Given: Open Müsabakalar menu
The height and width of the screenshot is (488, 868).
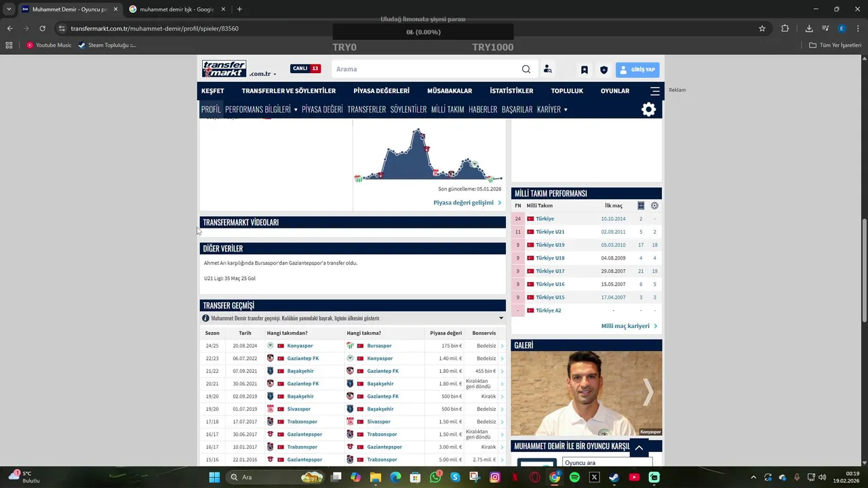Looking at the screenshot, I should (450, 91).
